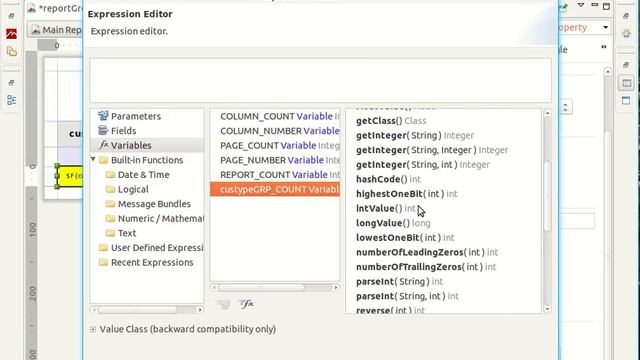Collapse the Built-in Functions folder

93,160
